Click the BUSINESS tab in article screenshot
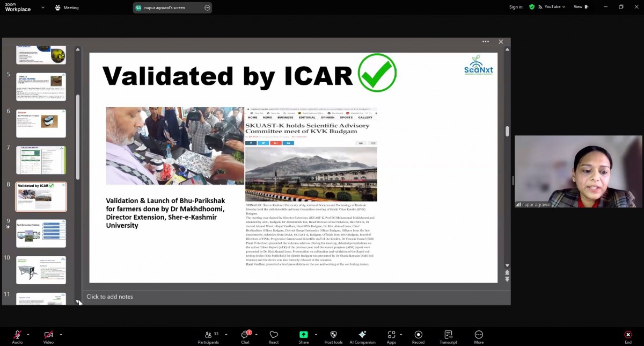 pyautogui.click(x=286, y=117)
